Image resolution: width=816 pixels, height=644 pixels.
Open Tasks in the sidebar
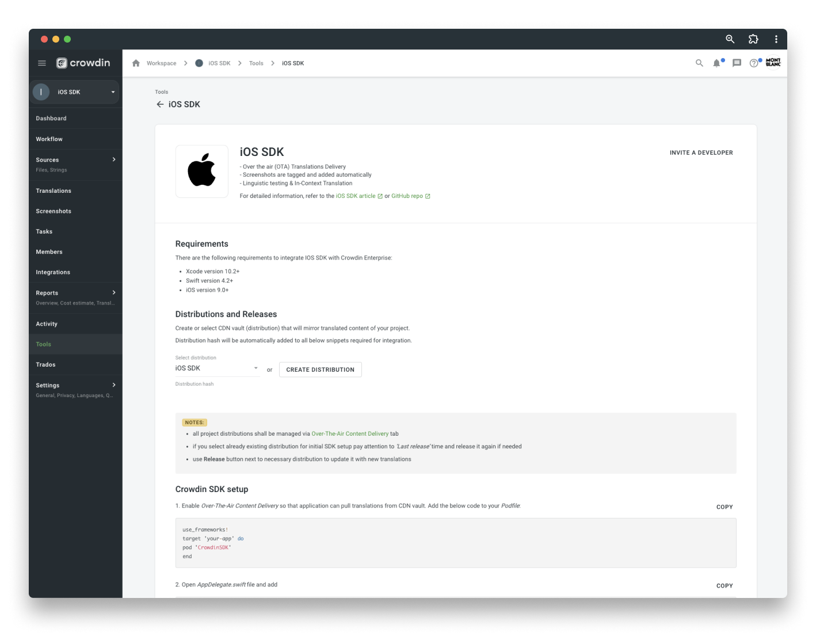coord(75,231)
